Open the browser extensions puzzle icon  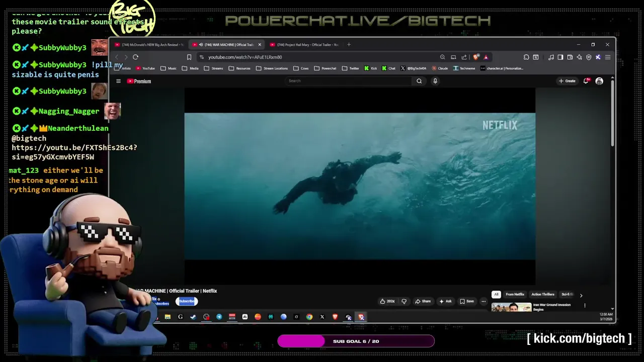pyautogui.click(x=526, y=57)
